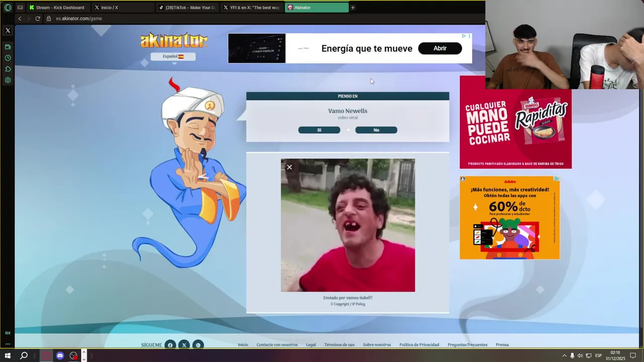The height and width of the screenshot is (362, 644).
Task: Click the browser forward arrow
Action: [x=28, y=19]
